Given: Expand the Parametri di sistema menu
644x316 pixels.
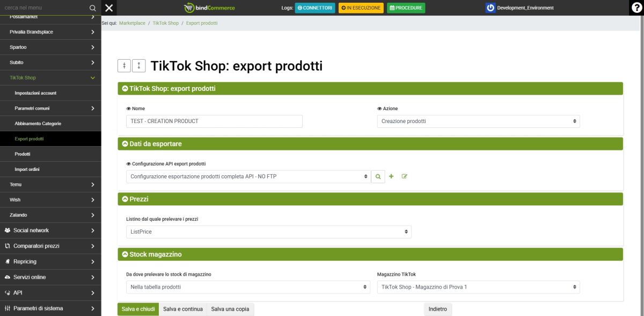Looking at the screenshot, I should (x=50, y=308).
